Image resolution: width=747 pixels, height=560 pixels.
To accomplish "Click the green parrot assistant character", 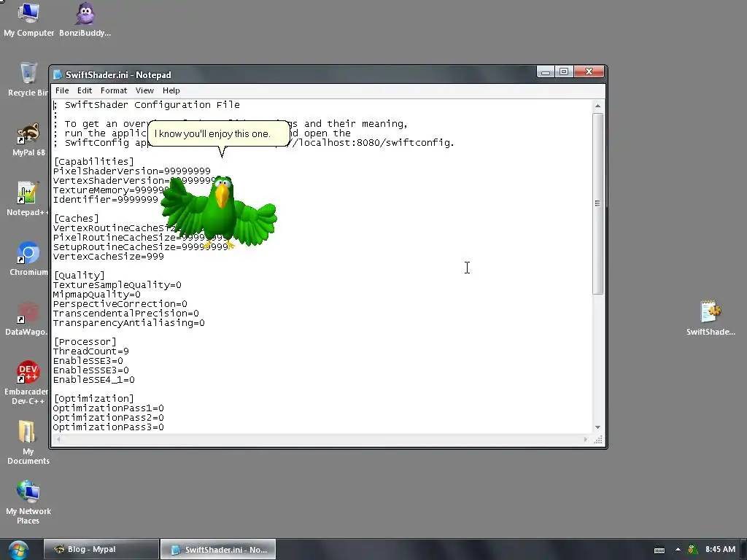I will coord(219,212).
